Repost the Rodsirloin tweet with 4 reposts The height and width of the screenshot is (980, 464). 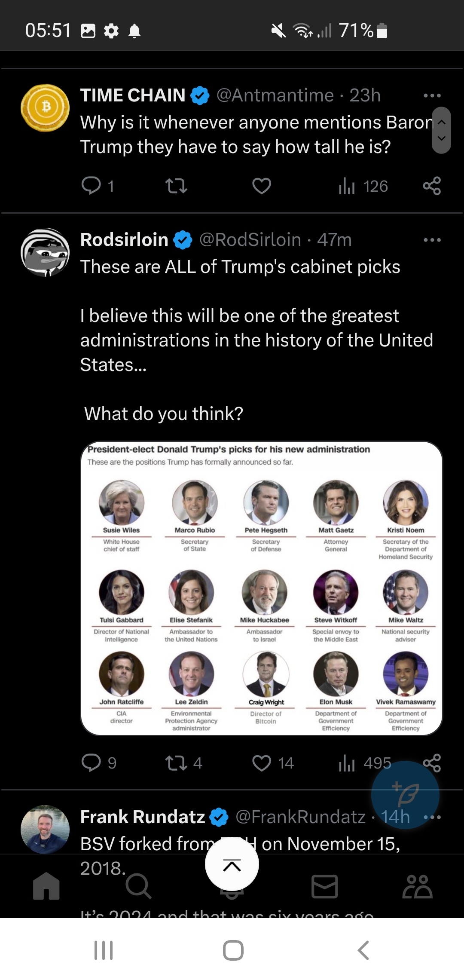[183, 763]
